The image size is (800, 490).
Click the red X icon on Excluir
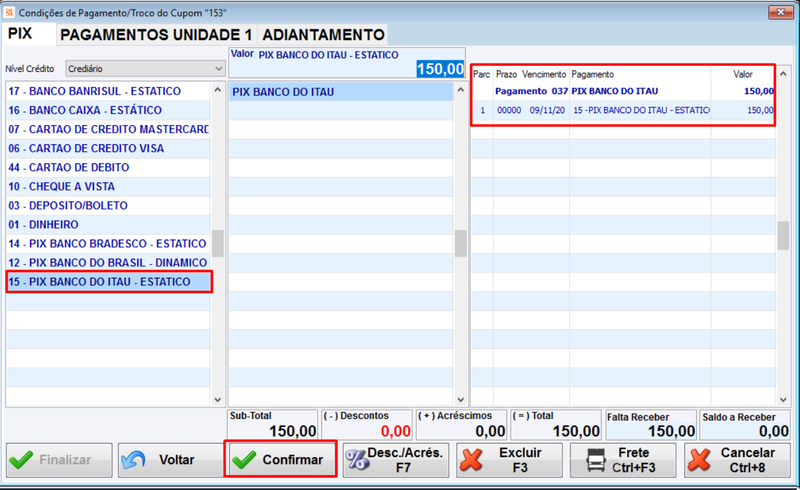[471, 459]
